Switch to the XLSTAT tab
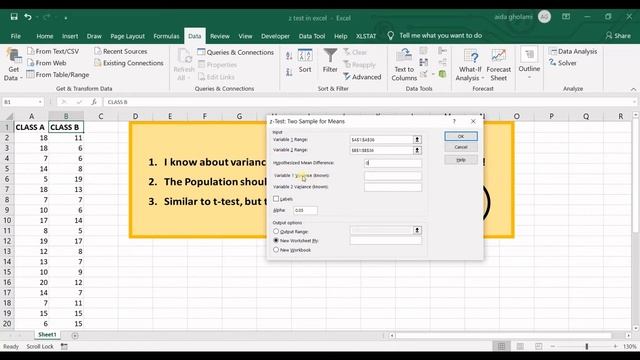Screen dimensions: 640x360 coord(366,36)
